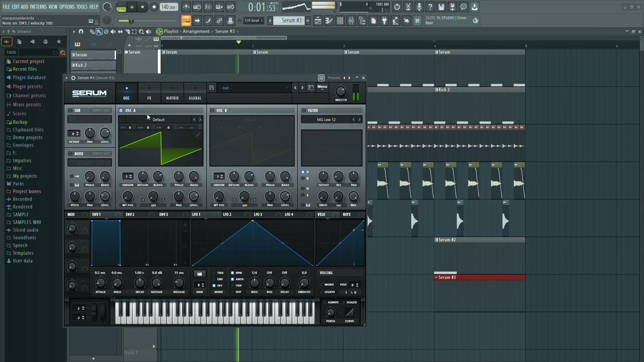The height and width of the screenshot is (362, 644).
Task: Switch to Serum MATRIX tab
Action: tap(172, 94)
